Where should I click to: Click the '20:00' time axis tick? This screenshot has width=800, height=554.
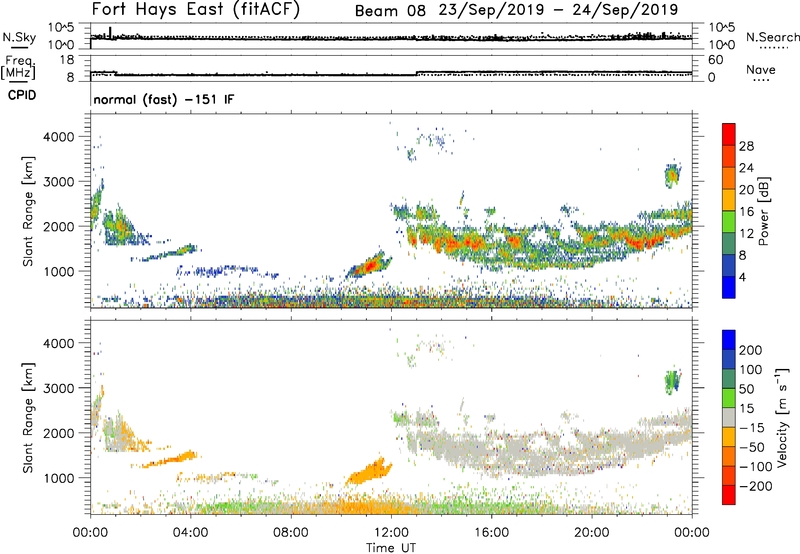(x=592, y=533)
